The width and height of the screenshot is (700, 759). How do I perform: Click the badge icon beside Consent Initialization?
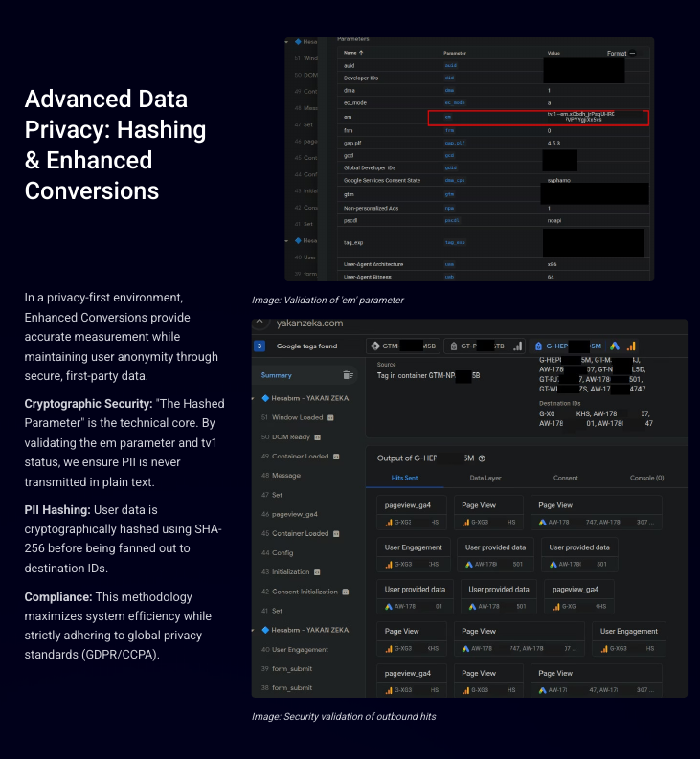(x=346, y=592)
